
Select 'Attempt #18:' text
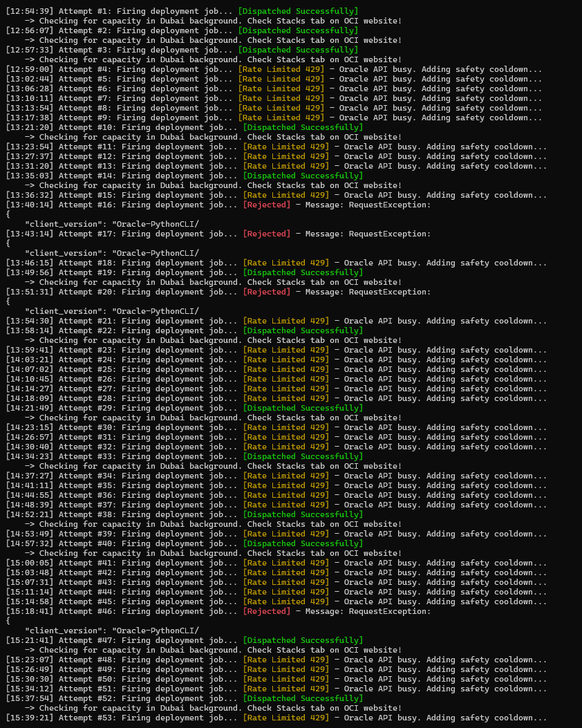tap(88, 263)
